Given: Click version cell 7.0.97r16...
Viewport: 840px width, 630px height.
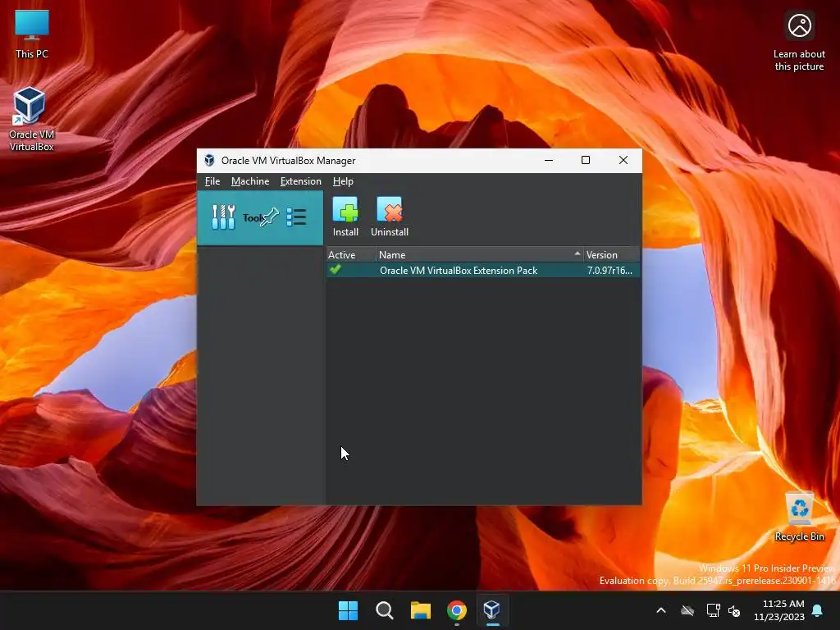Looking at the screenshot, I should tap(609, 270).
